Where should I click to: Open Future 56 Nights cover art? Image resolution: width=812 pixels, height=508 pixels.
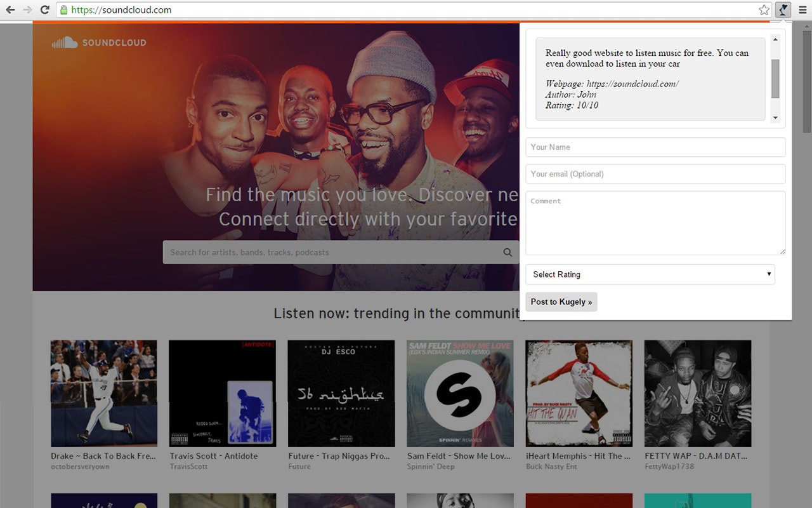341,394
